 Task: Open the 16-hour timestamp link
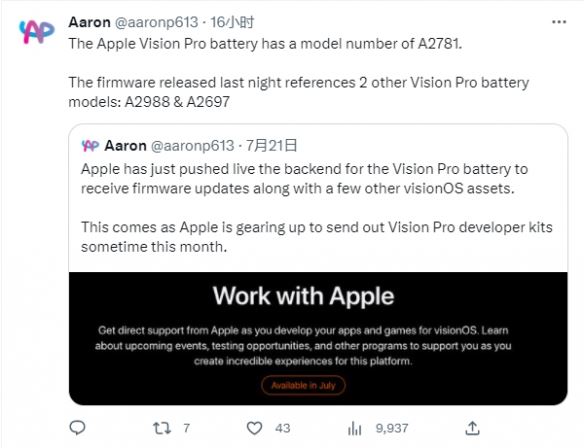pyautogui.click(x=232, y=22)
